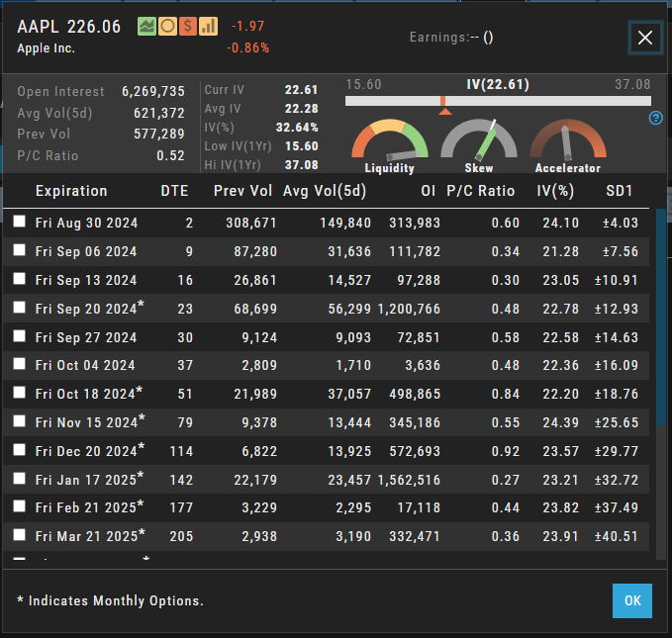Screen dimensions: 672x638
Task: Select the Fri Nov 15 2024 checkbox
Action: pos(19,421)
